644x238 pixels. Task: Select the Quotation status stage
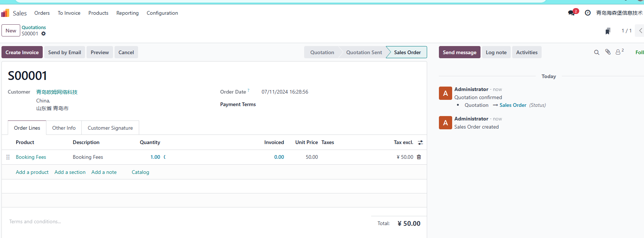pyautogui.click(x=322, y=52)
